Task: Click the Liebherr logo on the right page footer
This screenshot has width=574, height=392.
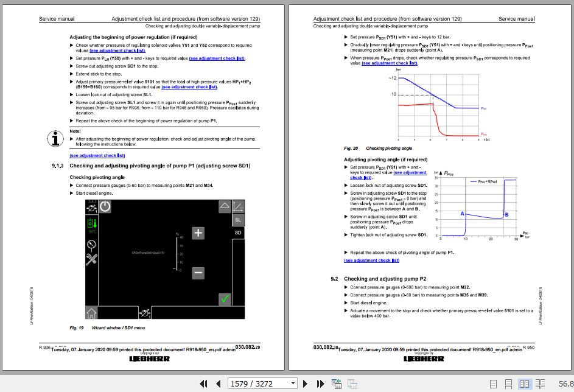Action: click(424, 359)
